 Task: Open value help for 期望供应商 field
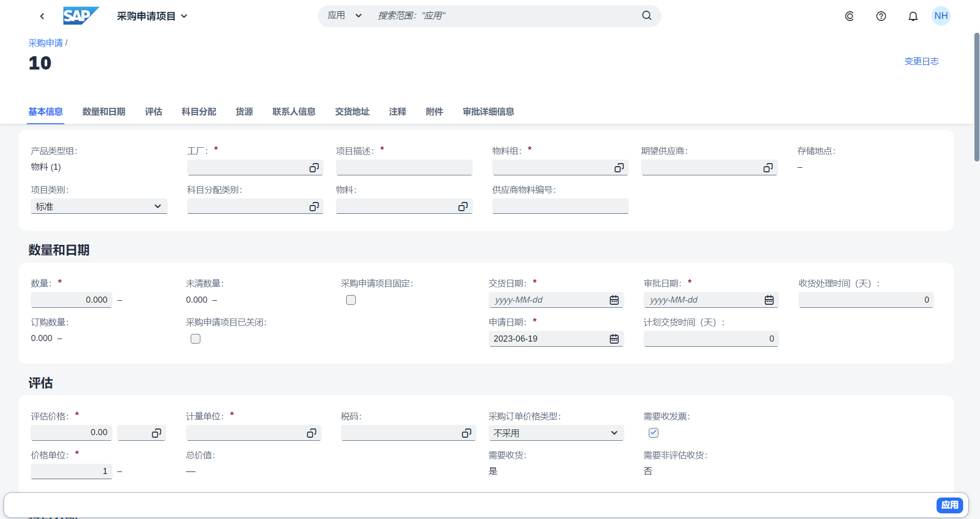point(767,167)
